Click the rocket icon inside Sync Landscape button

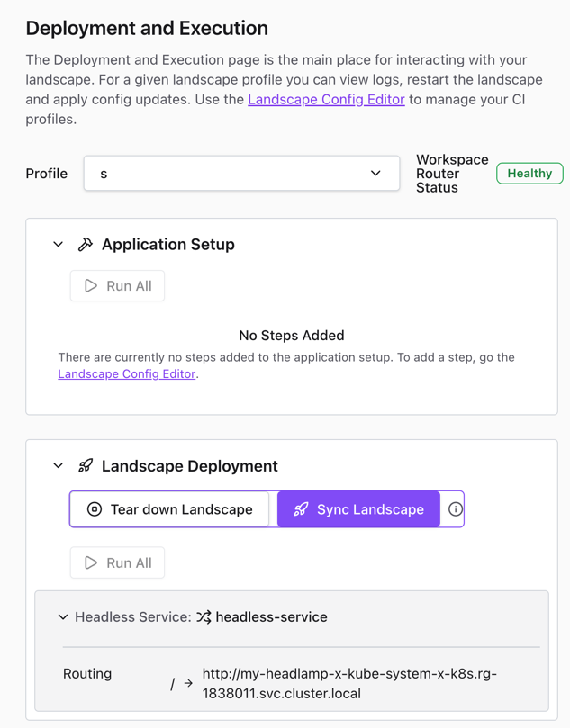pyautogui.click(x=301, y=509)
